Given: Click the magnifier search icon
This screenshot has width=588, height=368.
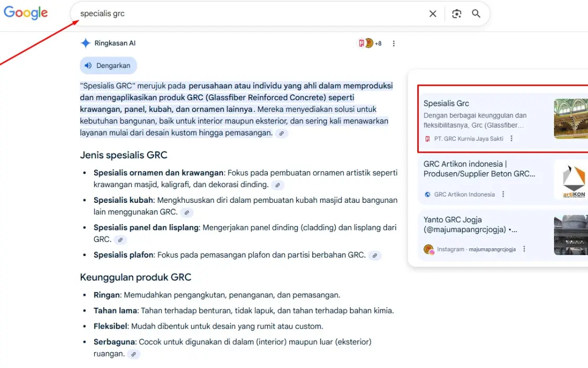Looking at the screenshot, I should pos(476,14).
